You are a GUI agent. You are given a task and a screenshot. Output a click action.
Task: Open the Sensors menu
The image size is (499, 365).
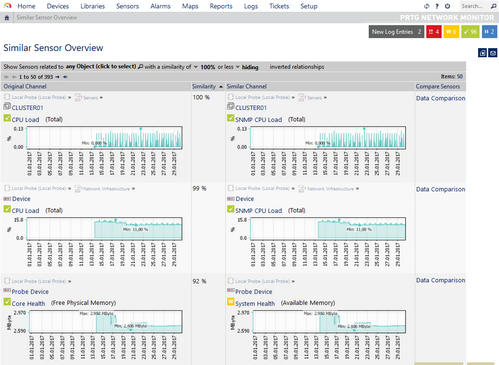(x=127, y=6)
